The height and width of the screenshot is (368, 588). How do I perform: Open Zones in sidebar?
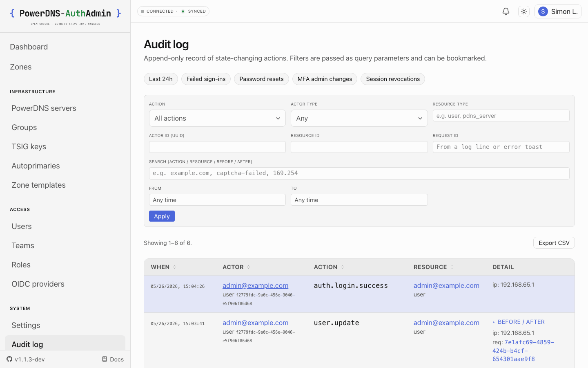(x=21, y=67)
